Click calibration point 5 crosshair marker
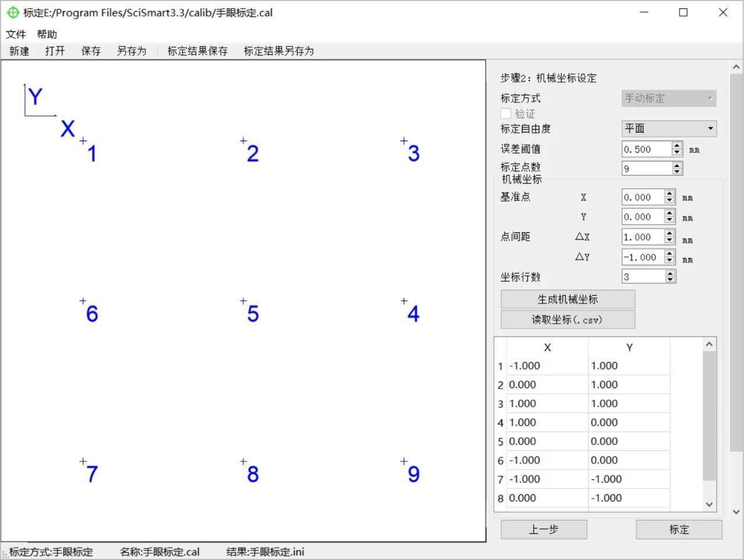Image resolution: width=744 pixels, height=560 pixels. tap(243, 301)
